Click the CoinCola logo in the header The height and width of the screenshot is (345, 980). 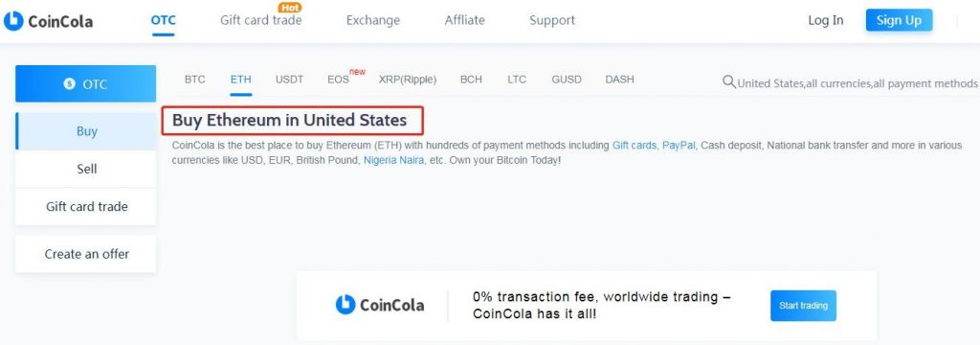click(x=48, y=21)
